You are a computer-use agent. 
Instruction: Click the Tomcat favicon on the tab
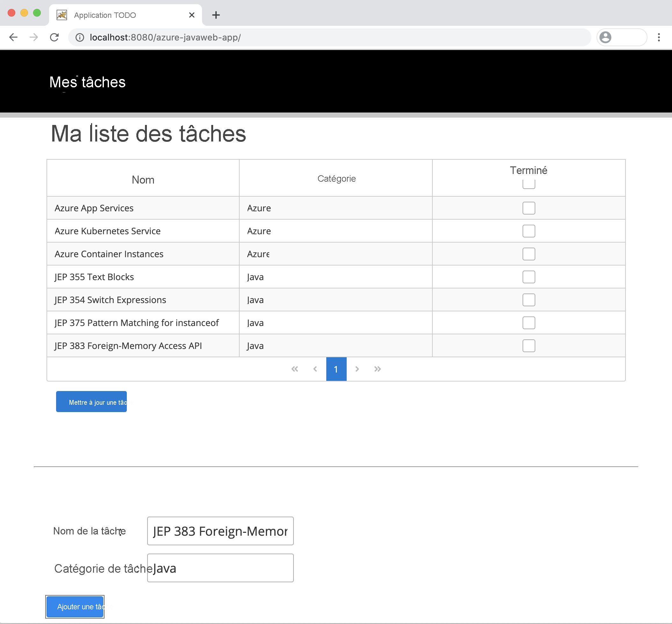(x=62, y=15)
